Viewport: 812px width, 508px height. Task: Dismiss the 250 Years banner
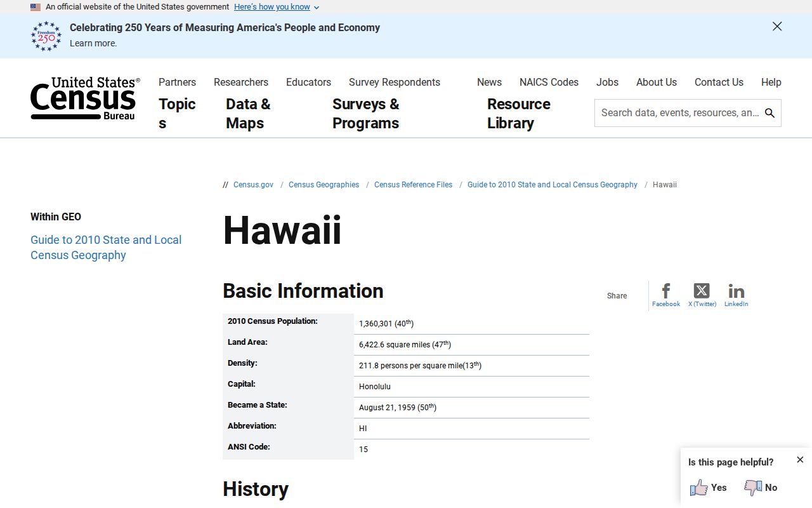[777, 27]
